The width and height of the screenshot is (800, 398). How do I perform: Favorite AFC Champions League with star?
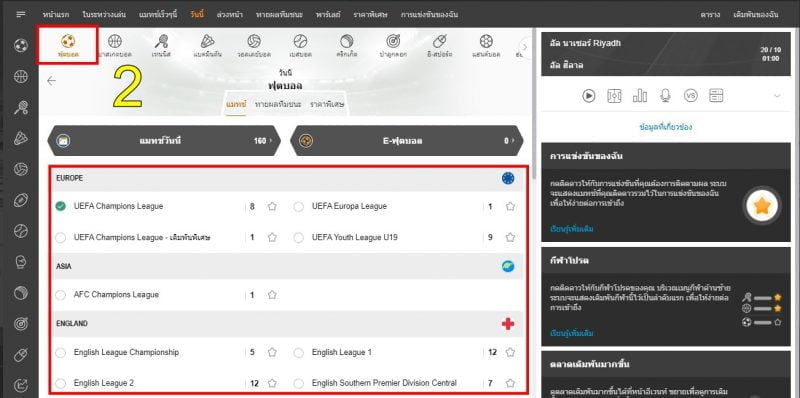coord(272,295)
